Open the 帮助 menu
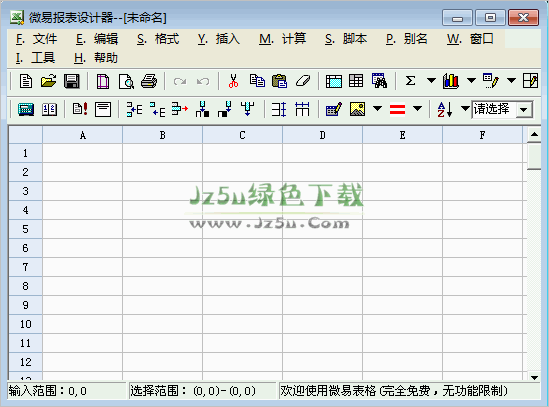Screen dimensions: 549x407 point(96,58)
